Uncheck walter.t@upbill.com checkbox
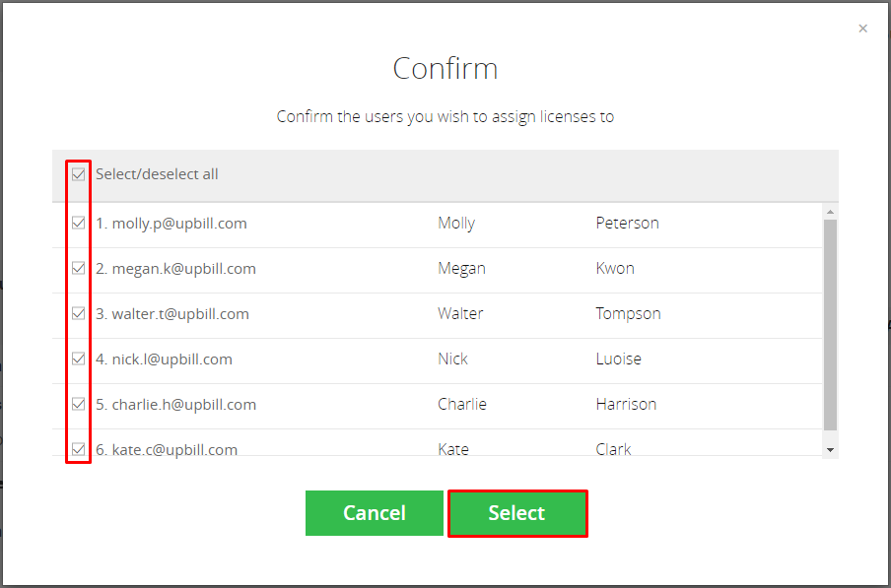This screenshot has width=891, height=588. [79, 314]
